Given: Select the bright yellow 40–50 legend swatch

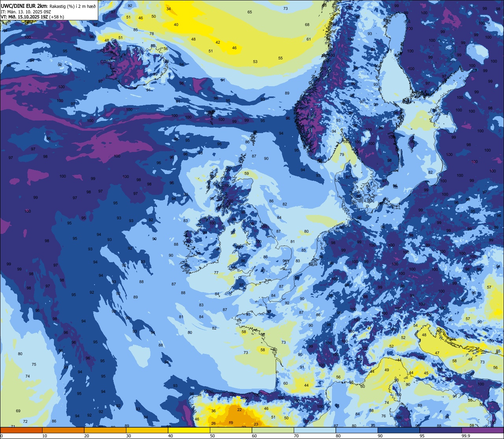Looking at the screenshot, I should tap(189, 430).
